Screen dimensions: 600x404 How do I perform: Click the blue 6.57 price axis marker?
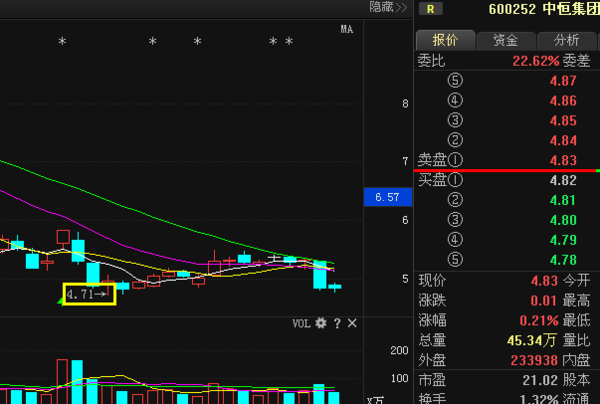pyautogui.click(x=388, y=197)
